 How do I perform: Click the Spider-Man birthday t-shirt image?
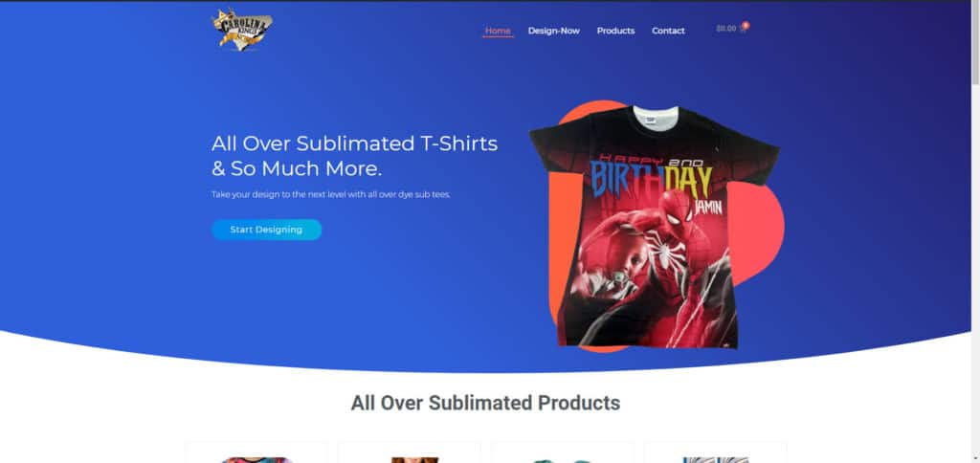pyautogui.click(x=653, y=226)
